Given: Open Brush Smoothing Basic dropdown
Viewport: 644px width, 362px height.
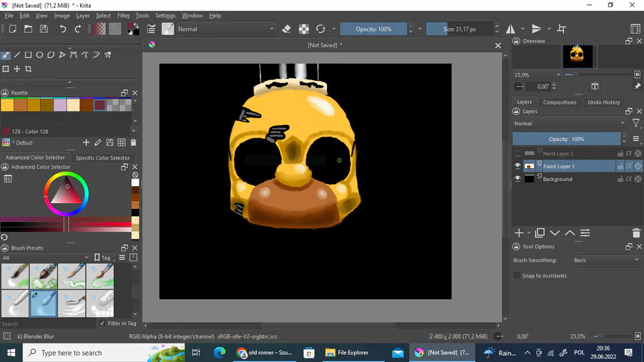Looking at the screenshot, I should [606, 260].
